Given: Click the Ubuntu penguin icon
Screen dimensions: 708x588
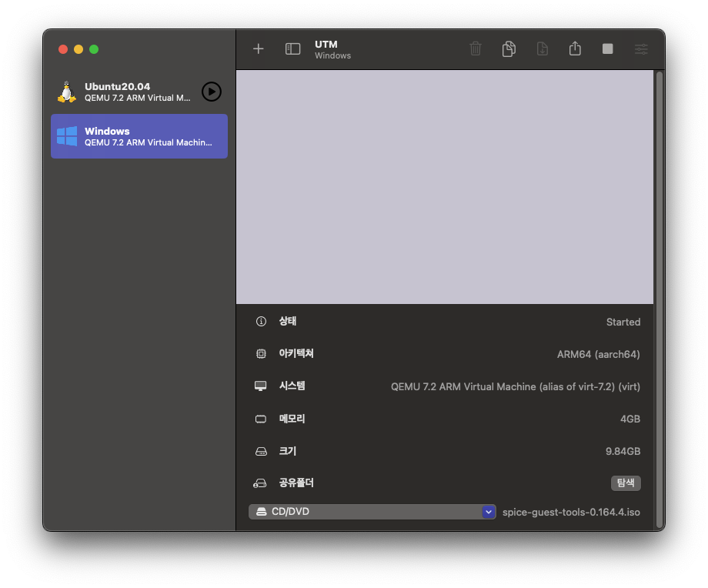Looking at the screenshot, I should tap(67, 92).
